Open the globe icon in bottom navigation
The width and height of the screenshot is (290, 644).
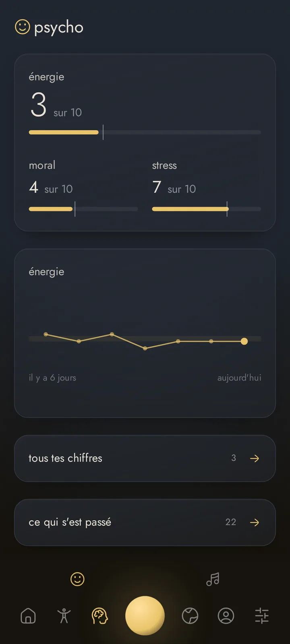(x=190, y=616)
